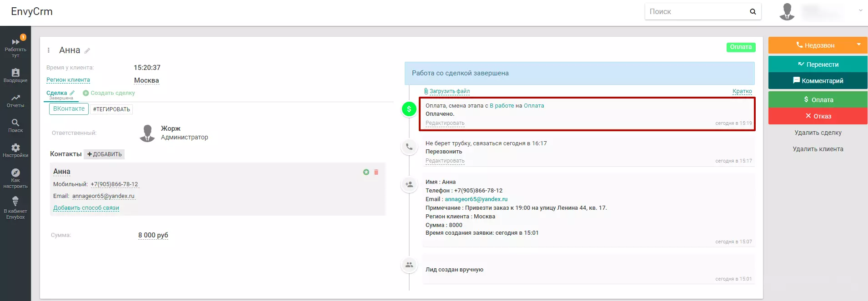The image size is (868, 301).
Task: Click the responsible person avatar Жорж
Action: coord(147,133)
